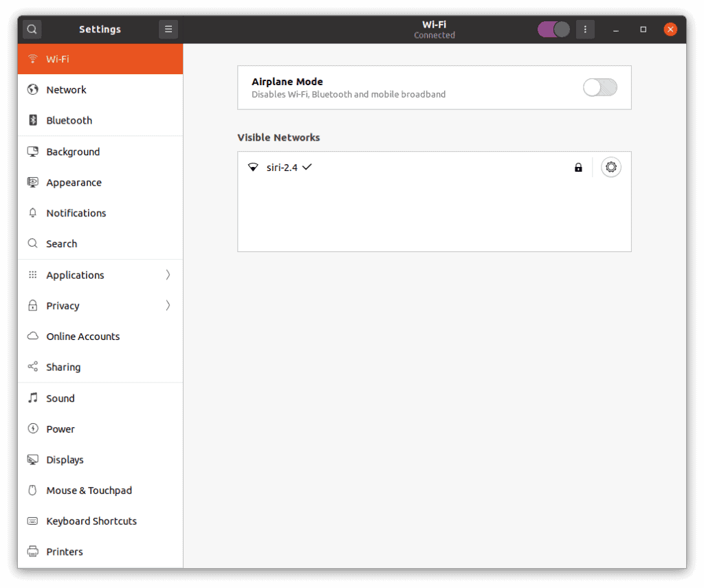The width and height of the screenshot is (704, 588).
Task: Select Wi-Fi in the sidebar
Action: click(100, 59)
